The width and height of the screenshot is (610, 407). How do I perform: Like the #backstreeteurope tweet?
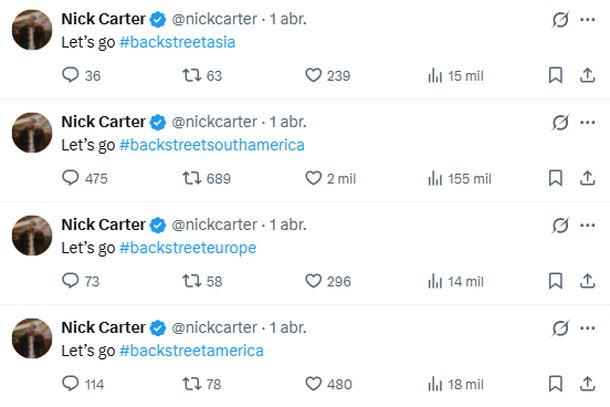[313, 281]
